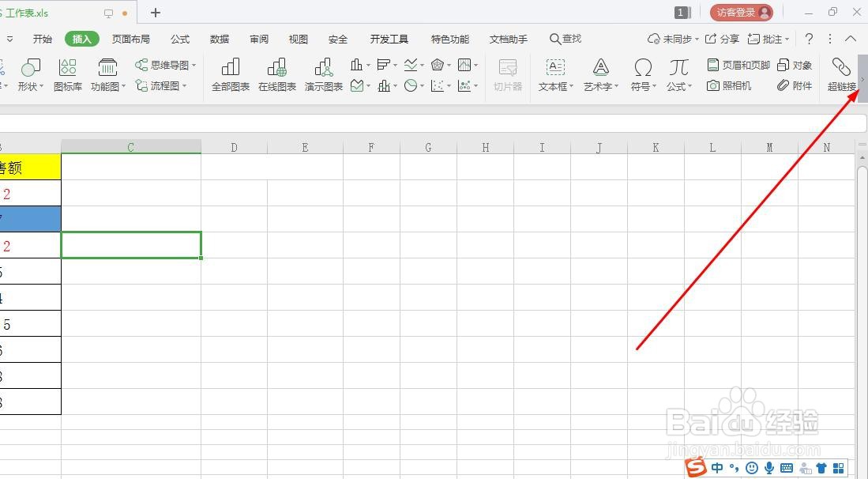Click the 访客登录 login button

pos(741,13)
